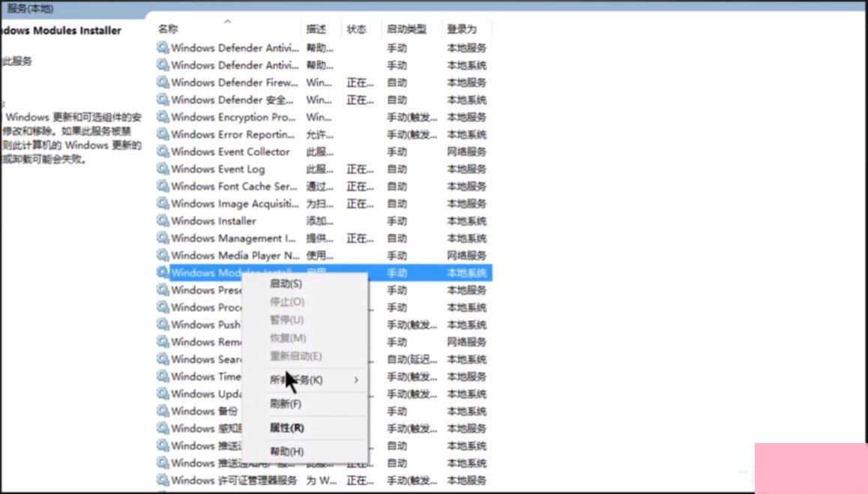
Task: Sort by the 名称 column header
Action: click(169, 29)
